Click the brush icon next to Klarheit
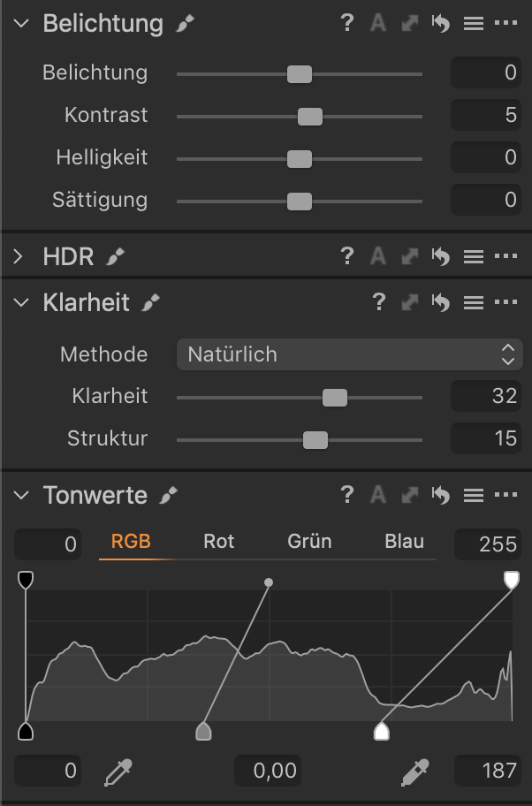 point(151,302)
